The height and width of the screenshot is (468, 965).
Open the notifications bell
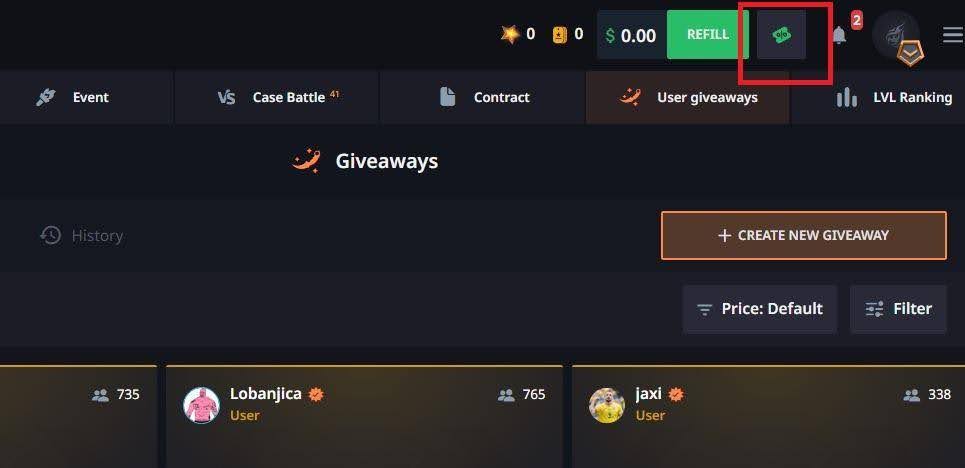(839, 36)
